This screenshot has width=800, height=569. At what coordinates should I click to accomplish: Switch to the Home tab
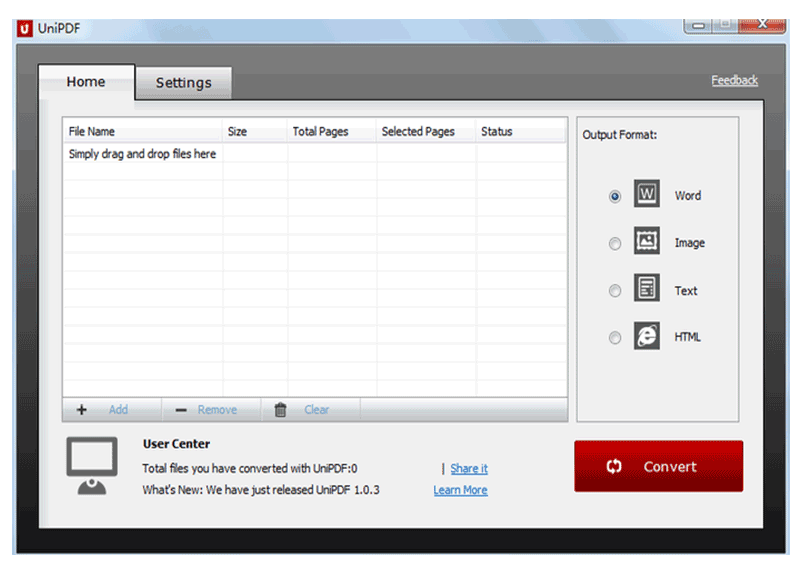point(86,82)
